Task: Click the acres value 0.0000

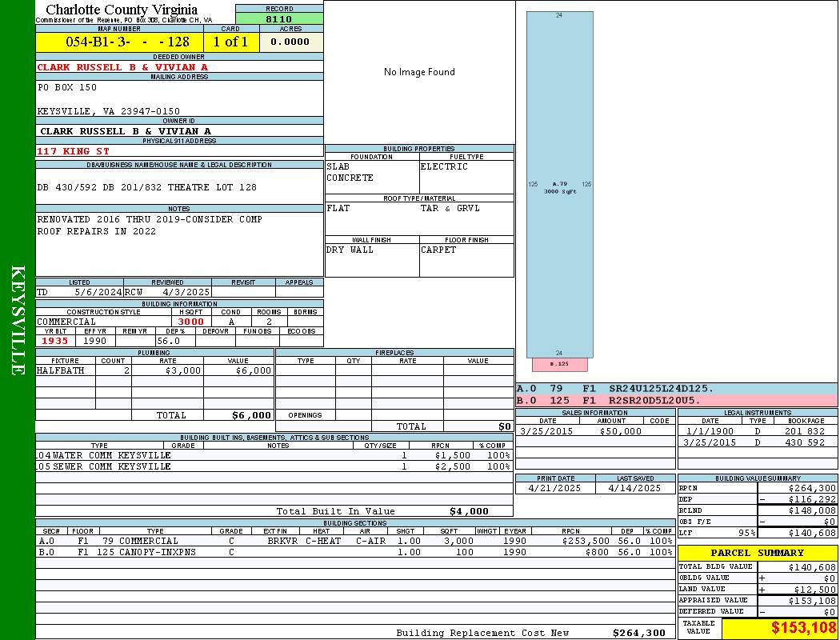Action: point(290,42)
